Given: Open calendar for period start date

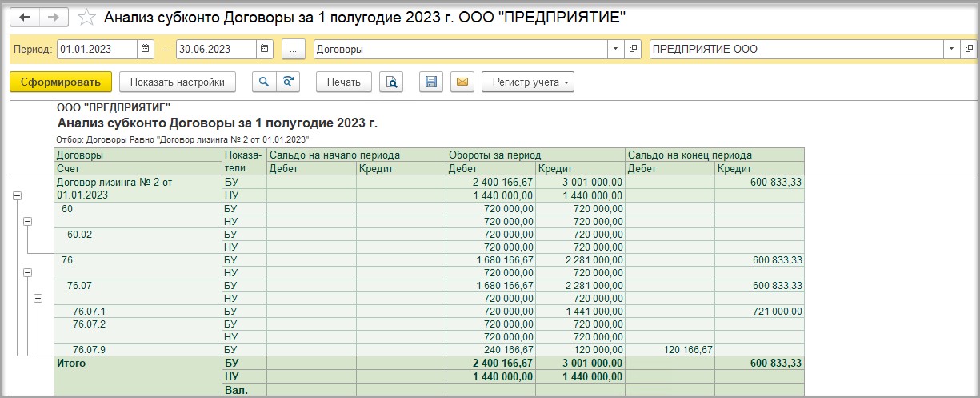Looking at the screenshot, I should 146,49.
